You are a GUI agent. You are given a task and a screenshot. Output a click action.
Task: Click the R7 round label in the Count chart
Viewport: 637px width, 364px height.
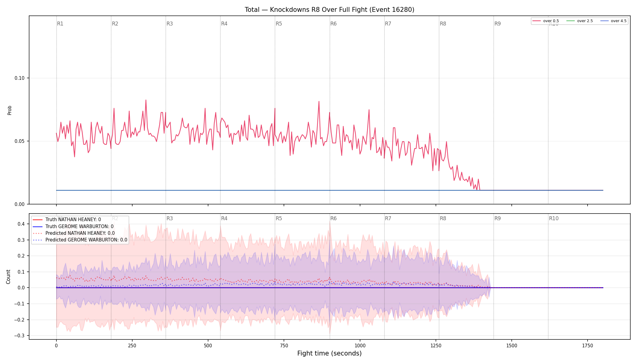[x=388, y=218]
